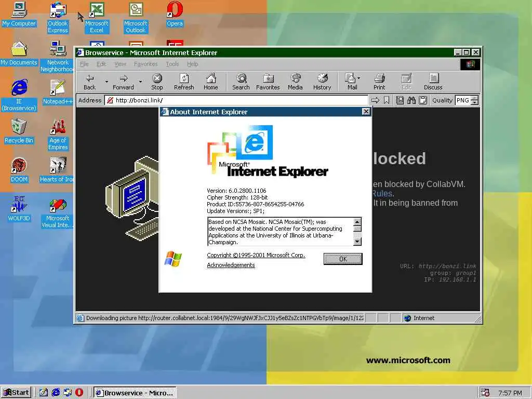Image resolution: width=532 pixels, height=399 pixels.
Task: Open the Recycle Bin desktop icon
Action: (x=19, y=131)
